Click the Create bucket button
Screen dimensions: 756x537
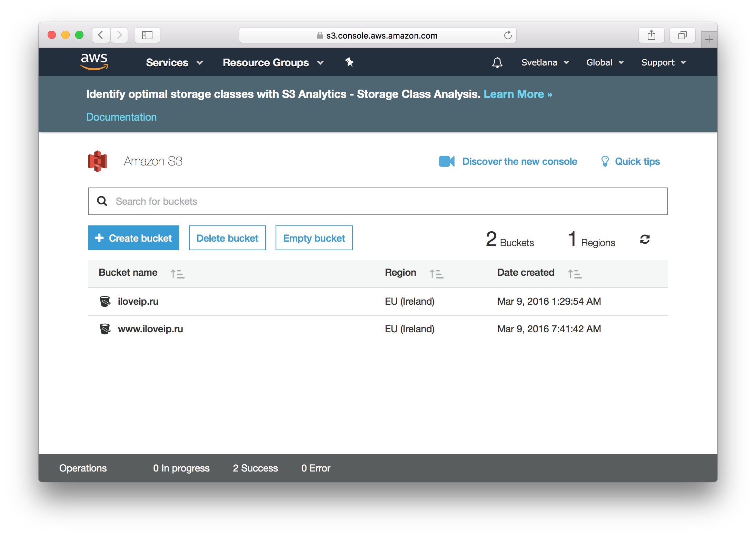pos(134,238)
